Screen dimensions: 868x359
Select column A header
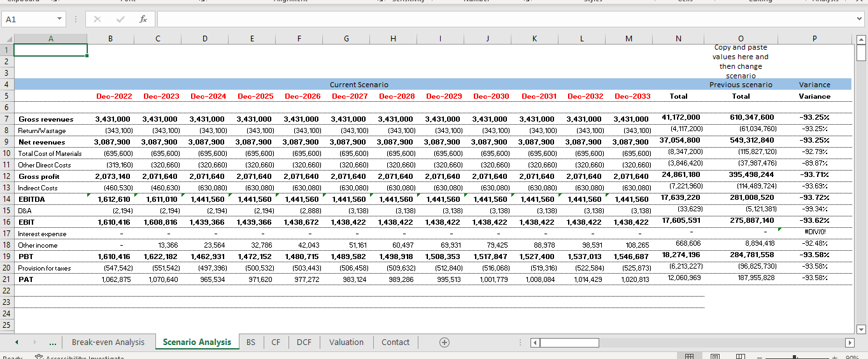[51, 38]
